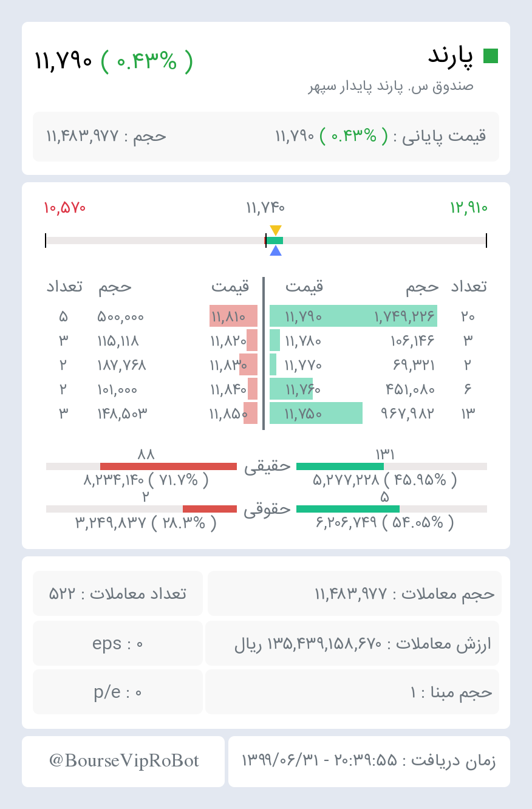
Task: Click the green حقیقی buyers bar
Action: click(x=340, y=466)
